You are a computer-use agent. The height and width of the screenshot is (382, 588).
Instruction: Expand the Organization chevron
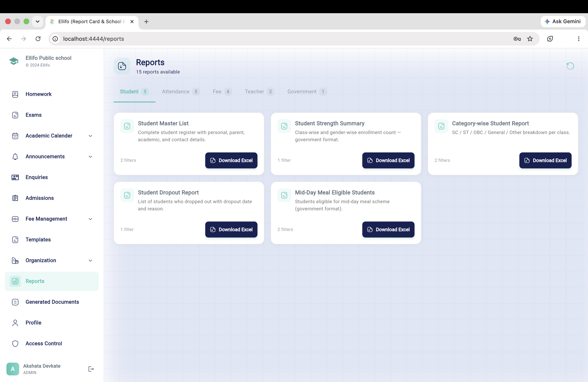point(90,260)
